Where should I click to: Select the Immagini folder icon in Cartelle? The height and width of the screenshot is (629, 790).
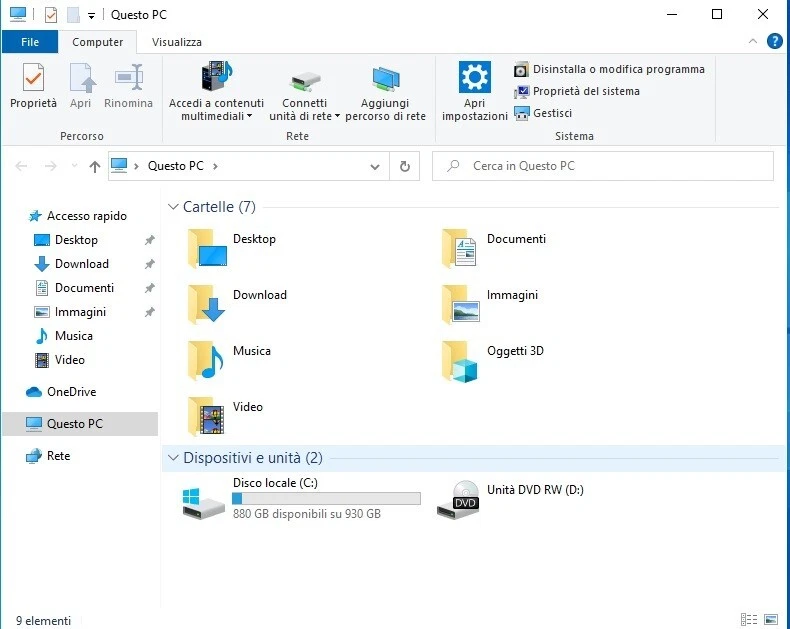(460, 304)
